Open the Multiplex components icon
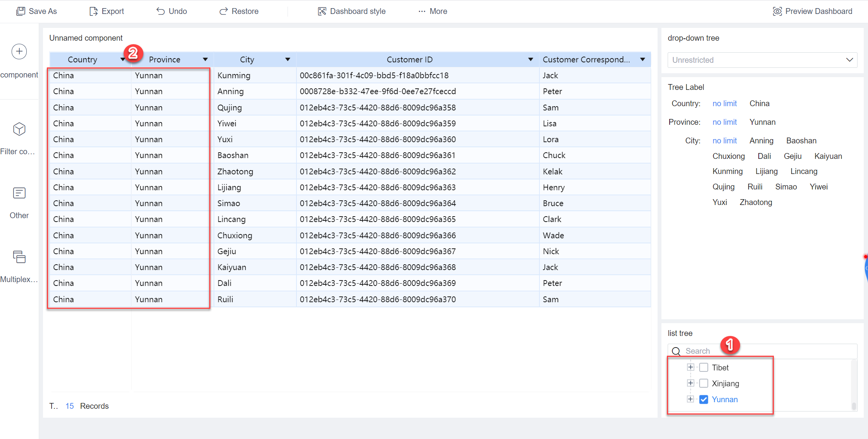 [x=19, y=257]
